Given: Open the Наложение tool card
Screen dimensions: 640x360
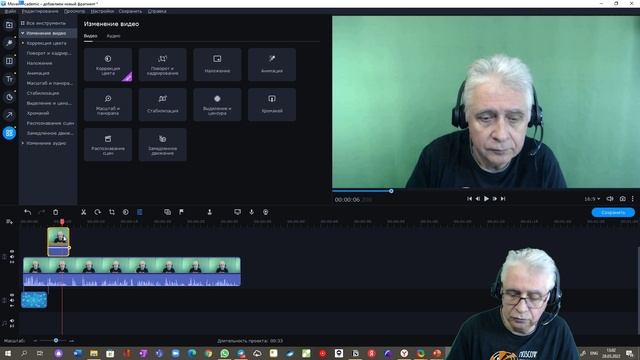Looking at the screenshot, I should (x=217, y=64).
